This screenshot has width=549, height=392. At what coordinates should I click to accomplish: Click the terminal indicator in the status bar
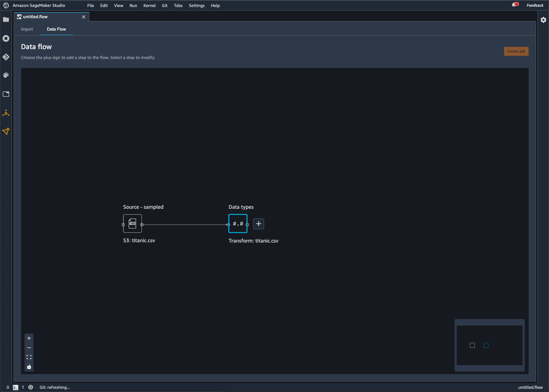[x=15, y=387]
